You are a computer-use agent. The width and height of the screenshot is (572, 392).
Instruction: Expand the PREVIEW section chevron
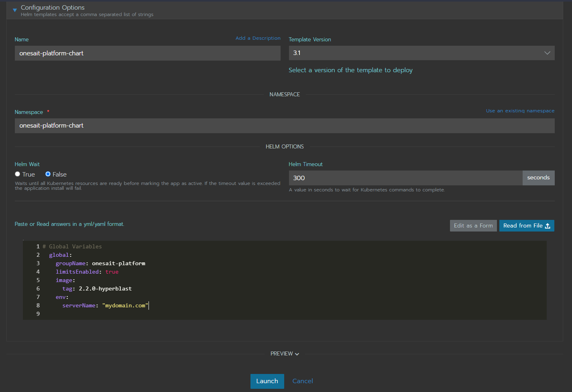point(297,354)
